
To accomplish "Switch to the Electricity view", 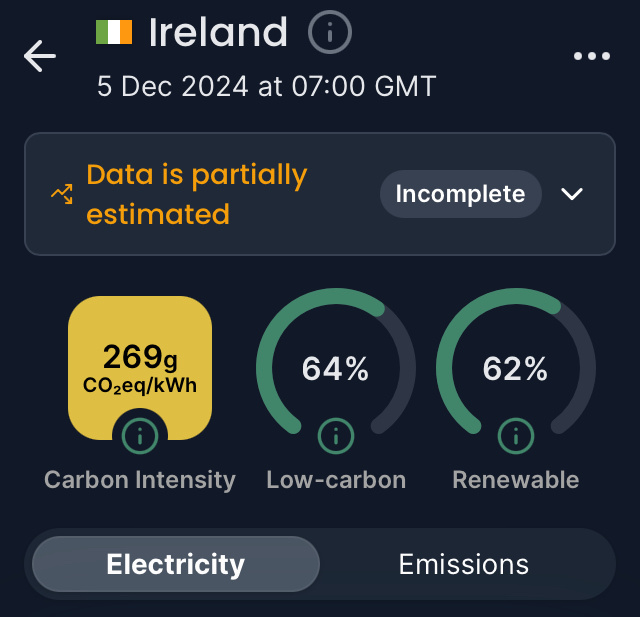I will 176,564.
